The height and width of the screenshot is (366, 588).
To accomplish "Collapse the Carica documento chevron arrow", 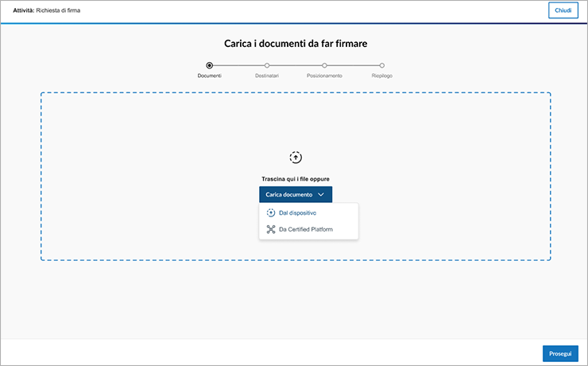I will pos(321,194).
